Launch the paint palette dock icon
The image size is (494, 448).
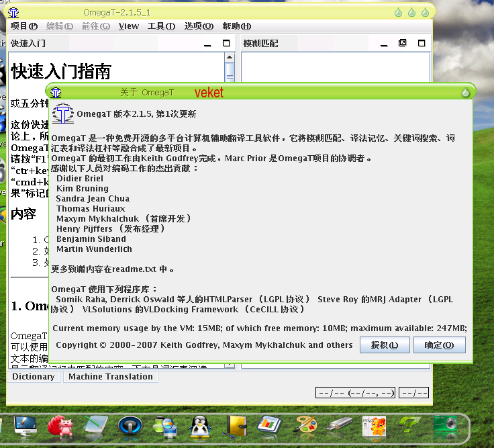point(304,426)
